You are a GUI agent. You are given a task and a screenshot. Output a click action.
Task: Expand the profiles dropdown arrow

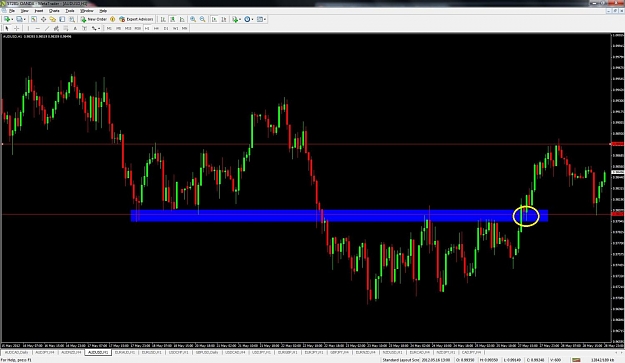coord(24,19)
